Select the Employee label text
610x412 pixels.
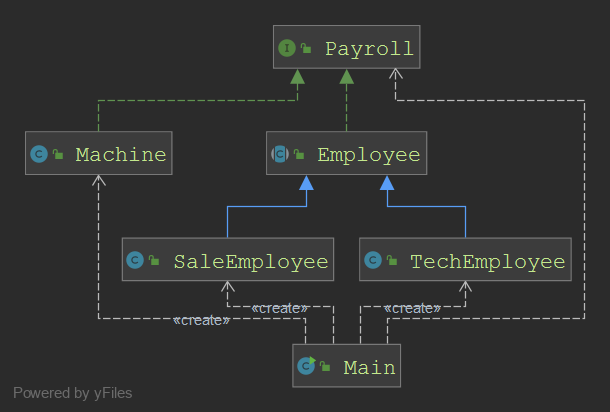[x=369, y=156]
